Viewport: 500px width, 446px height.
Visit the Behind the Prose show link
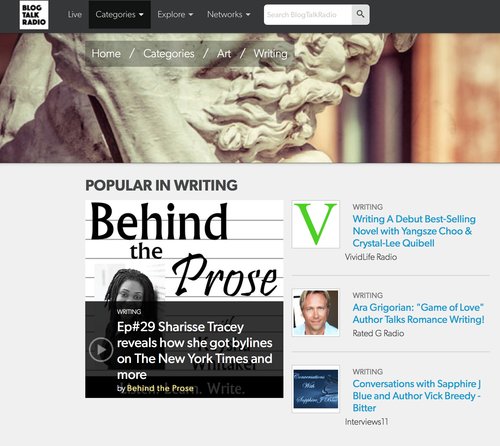160,388
